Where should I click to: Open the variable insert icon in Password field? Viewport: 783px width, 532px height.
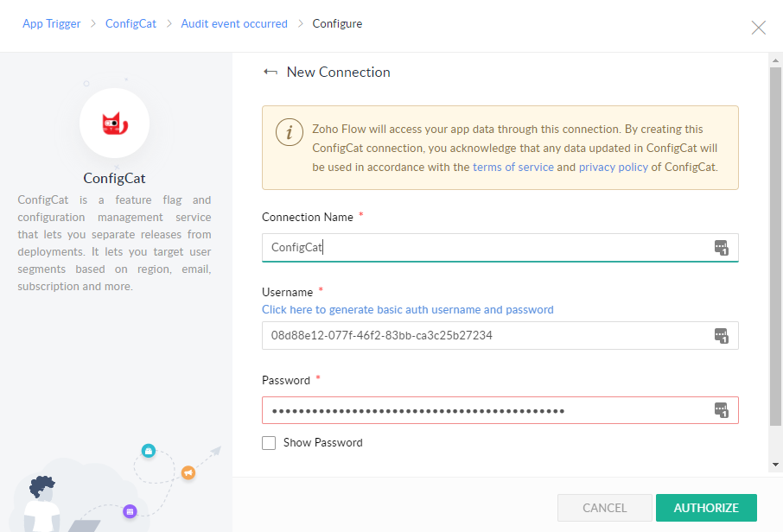723,410
